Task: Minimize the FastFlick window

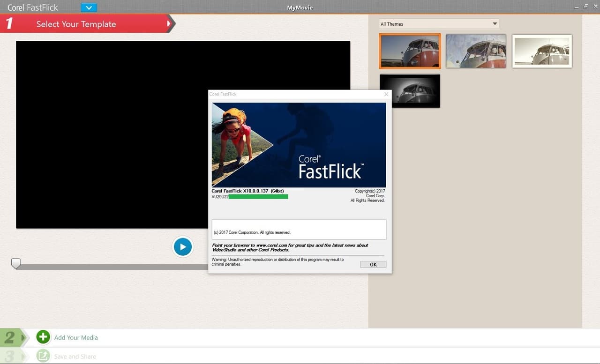Action: pos(577,7)
